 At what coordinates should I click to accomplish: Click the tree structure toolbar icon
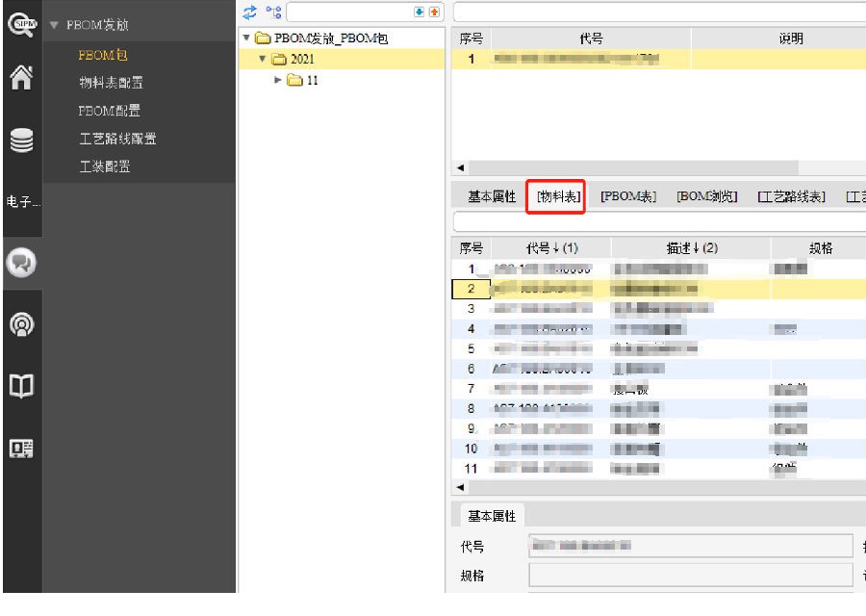coord(272,12)
